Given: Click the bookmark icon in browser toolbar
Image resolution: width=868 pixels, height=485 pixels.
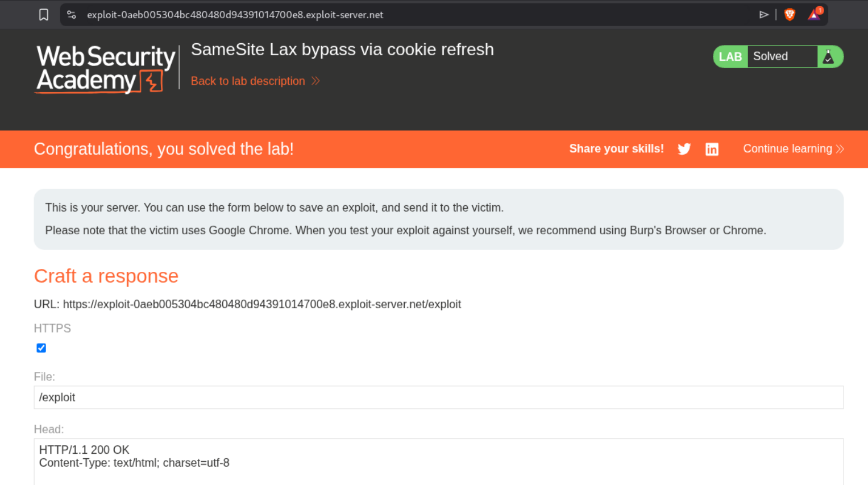Looking at the screenshot, I should pos(44,15).
